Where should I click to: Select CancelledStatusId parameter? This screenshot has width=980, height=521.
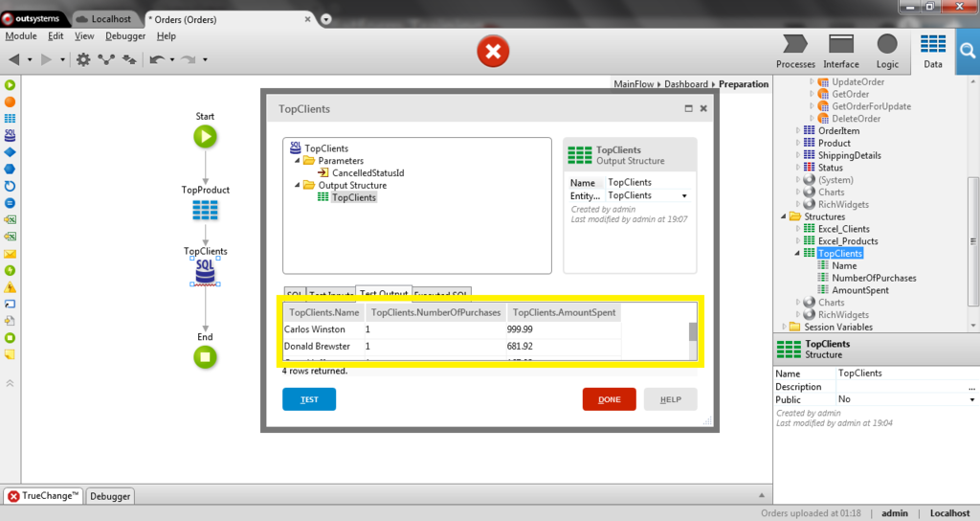point(367,172)
